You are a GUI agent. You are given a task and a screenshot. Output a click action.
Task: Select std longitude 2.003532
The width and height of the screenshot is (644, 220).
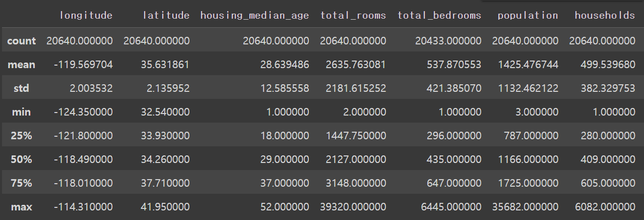(91, 88)
